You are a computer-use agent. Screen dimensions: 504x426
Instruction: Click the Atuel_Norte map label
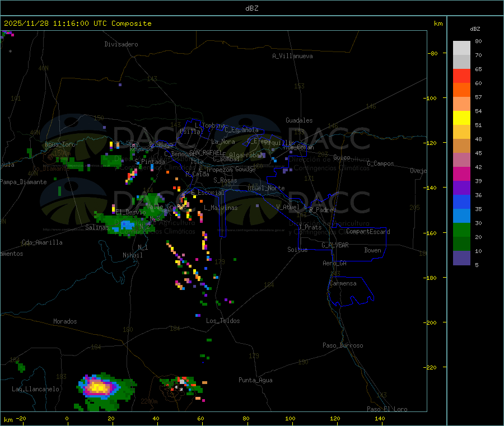coord(266,188)
